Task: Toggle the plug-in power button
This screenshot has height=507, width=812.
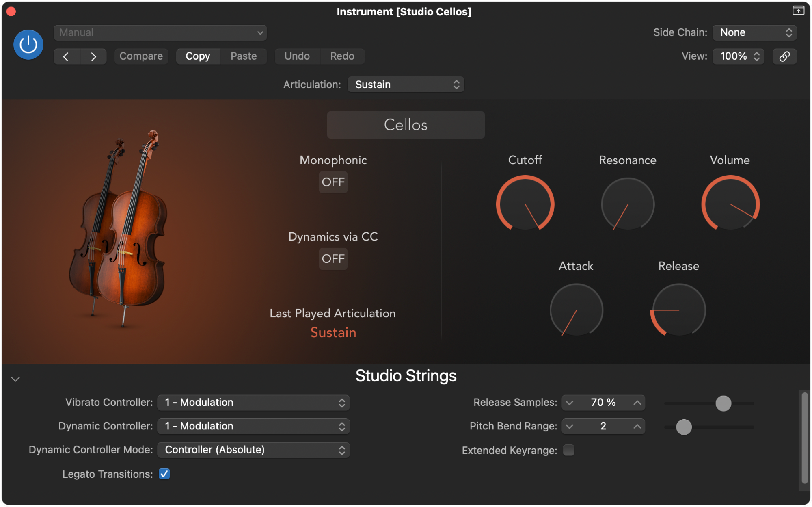Action: 28,45
